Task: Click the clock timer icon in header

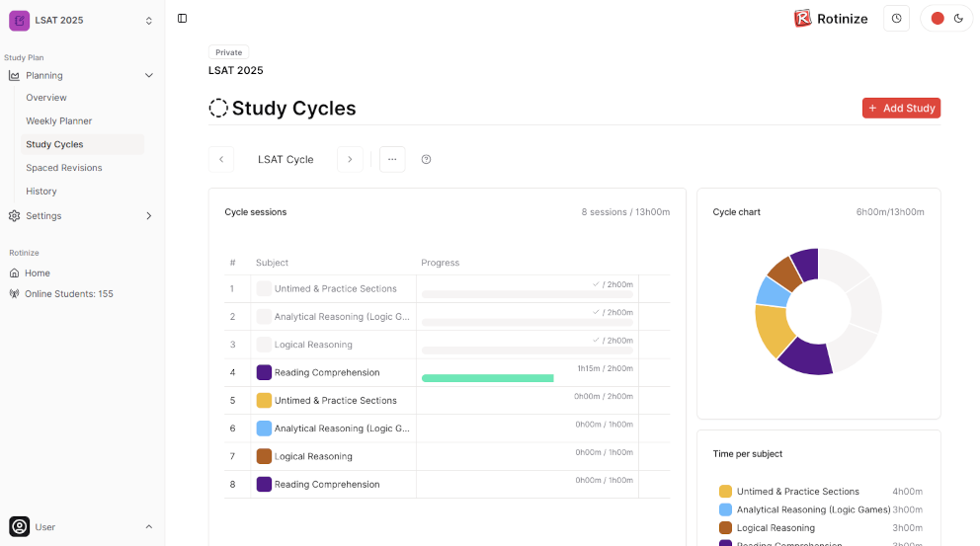Action: pos(896,19)
